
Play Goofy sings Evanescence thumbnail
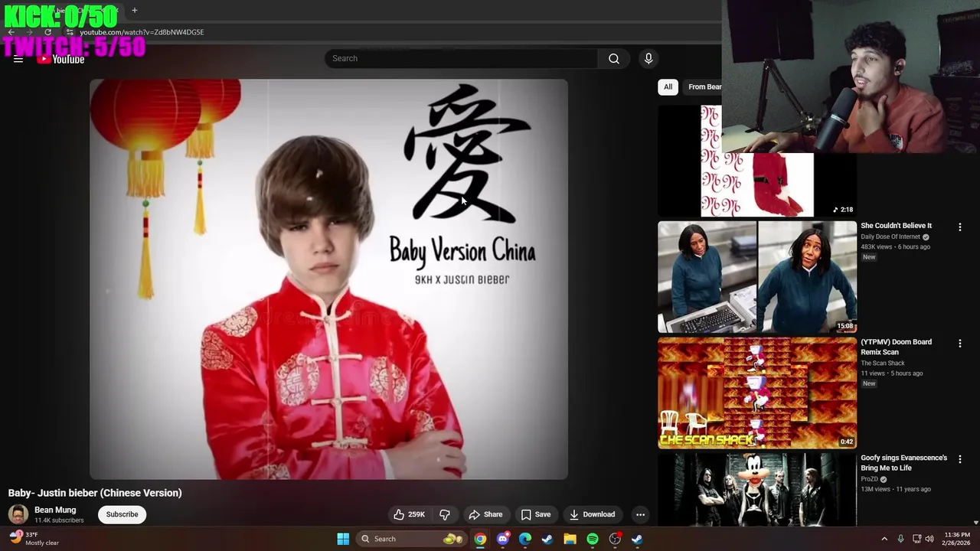pos(757,489)
